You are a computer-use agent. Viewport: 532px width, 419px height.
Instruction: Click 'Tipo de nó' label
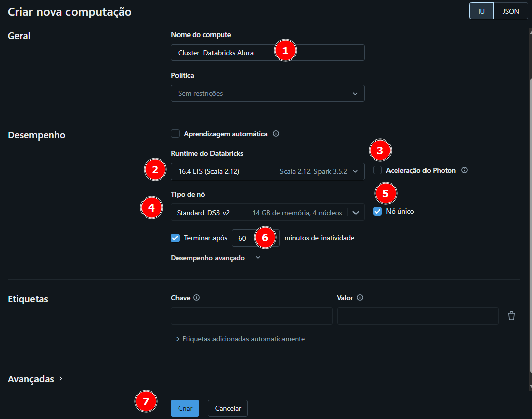[188, 194]
